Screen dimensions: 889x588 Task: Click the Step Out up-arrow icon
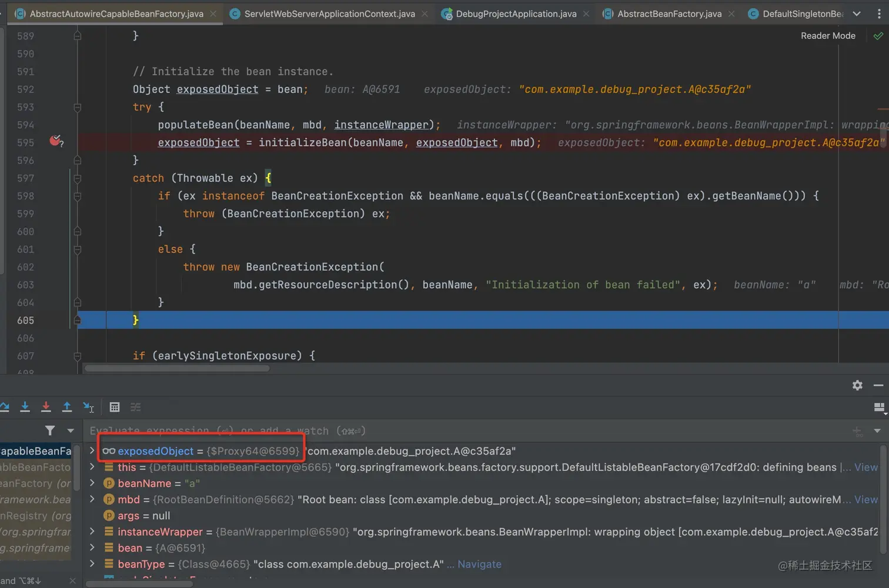[67, 407]
